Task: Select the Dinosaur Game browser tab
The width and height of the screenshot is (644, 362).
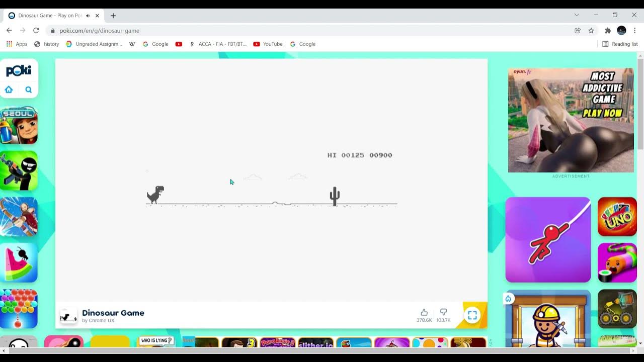Action: pos(54,16)
